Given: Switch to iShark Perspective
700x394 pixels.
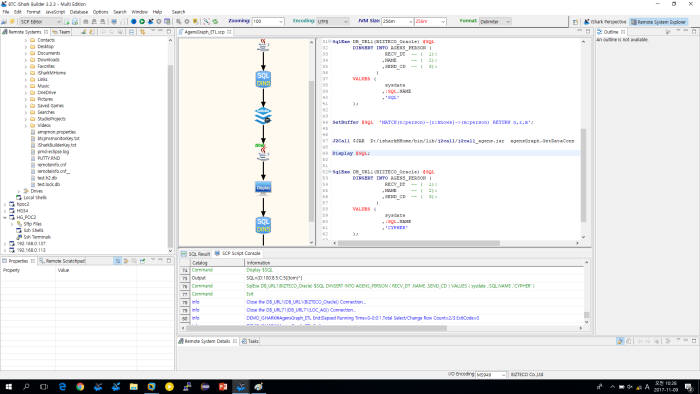Looking at the screenshot, I should (605, 21).
